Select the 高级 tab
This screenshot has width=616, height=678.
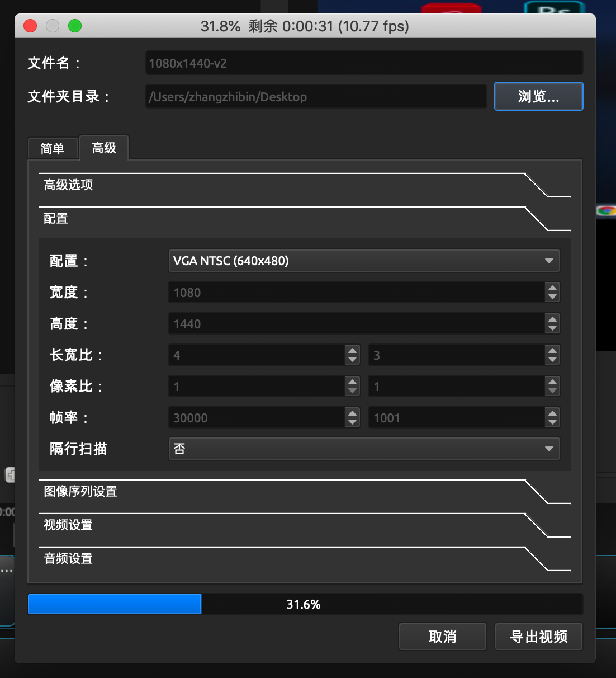pos(103,148)
